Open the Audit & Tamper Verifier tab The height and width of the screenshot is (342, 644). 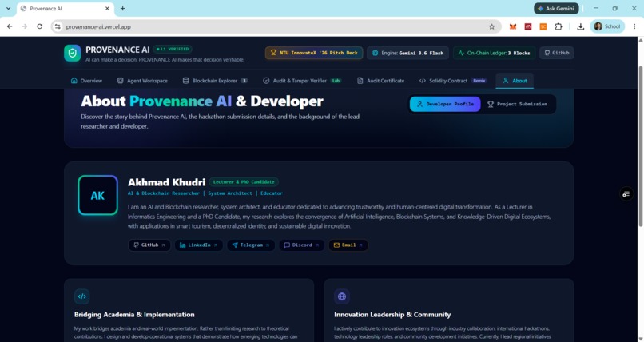tap(302, 81)
